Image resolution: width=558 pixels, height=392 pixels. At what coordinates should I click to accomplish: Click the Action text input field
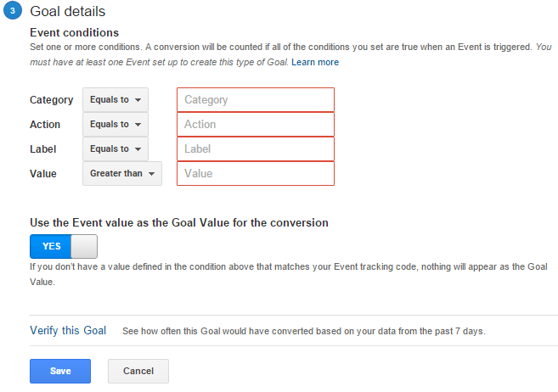click(x=256, y=125)
